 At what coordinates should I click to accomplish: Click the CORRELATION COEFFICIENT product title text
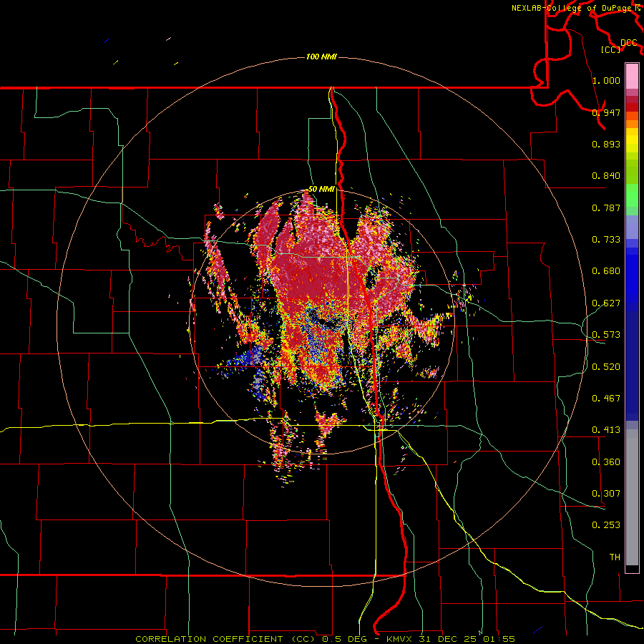point(209,639)
